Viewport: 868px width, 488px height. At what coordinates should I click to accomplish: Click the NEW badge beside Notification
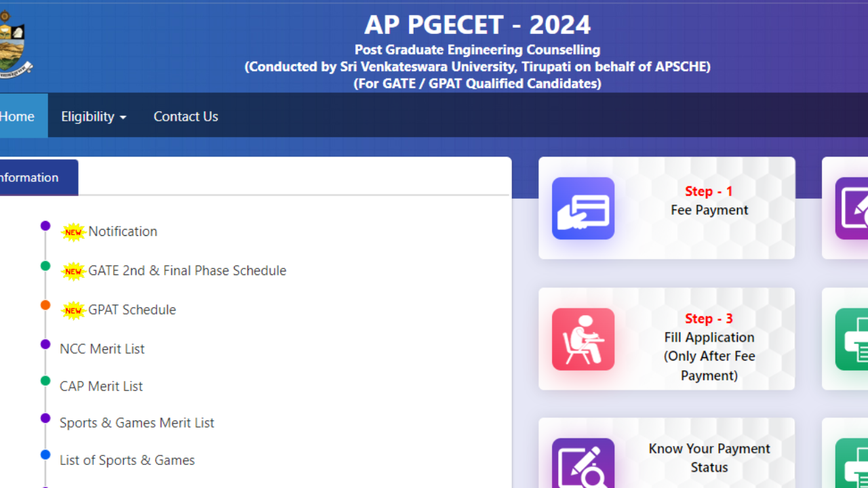[73, 232]
